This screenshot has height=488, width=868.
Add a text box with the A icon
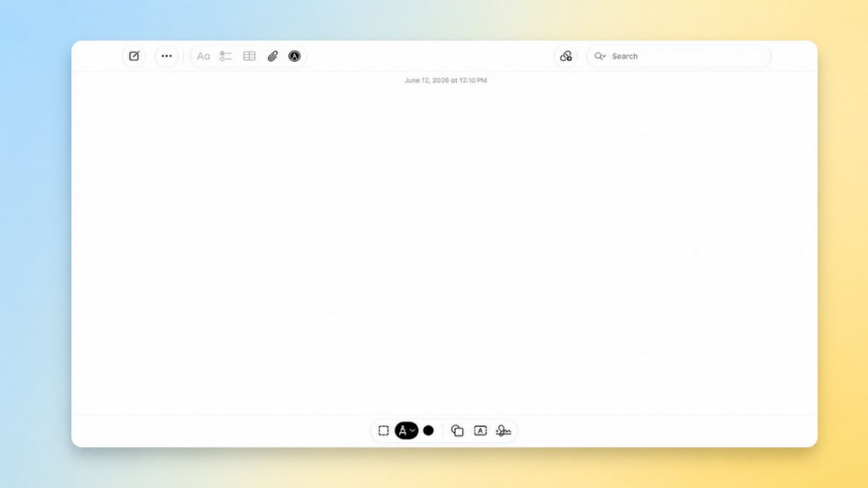click(481, 430)
